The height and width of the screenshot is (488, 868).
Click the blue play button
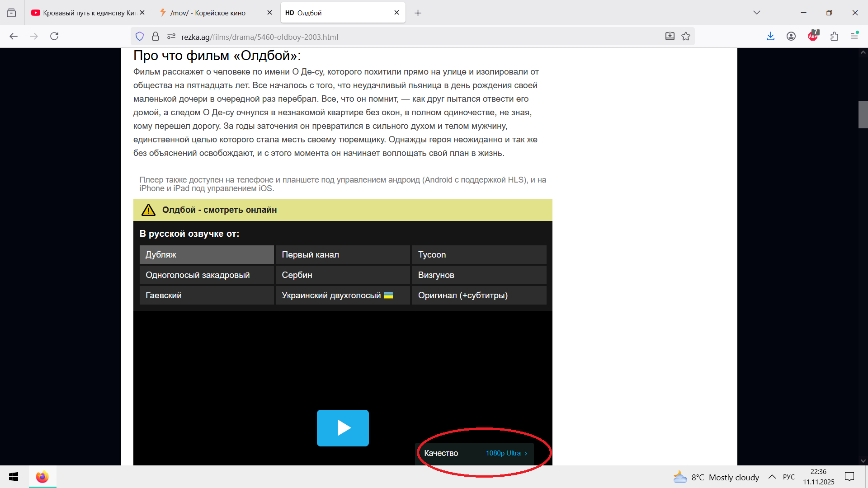coord(343,428)
